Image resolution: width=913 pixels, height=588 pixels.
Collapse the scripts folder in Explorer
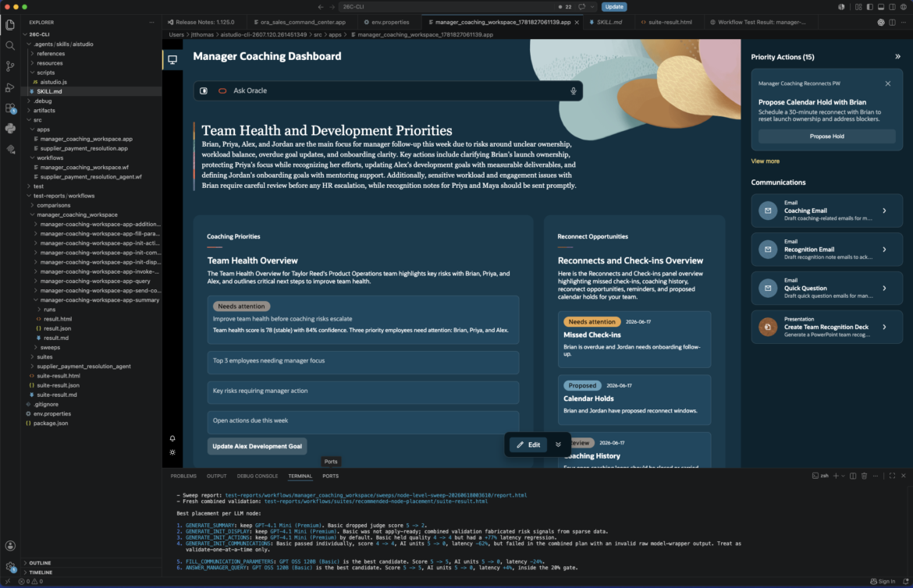(x=45, y=73)
